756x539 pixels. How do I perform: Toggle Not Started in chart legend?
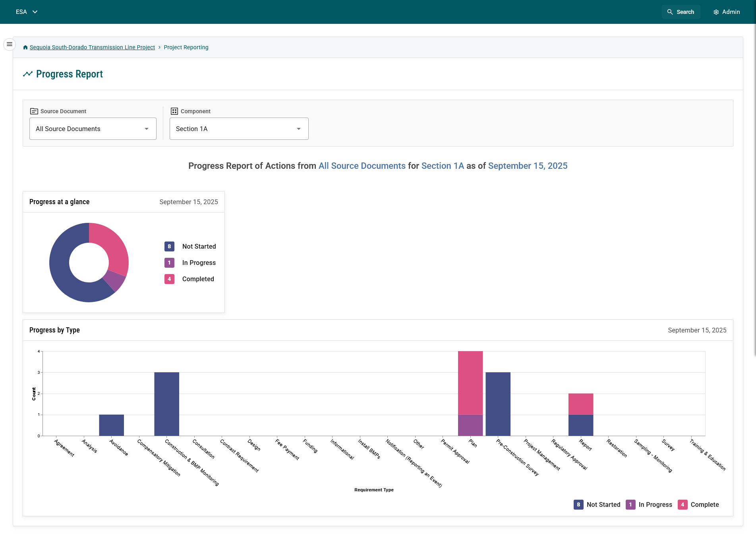(597, 504)
